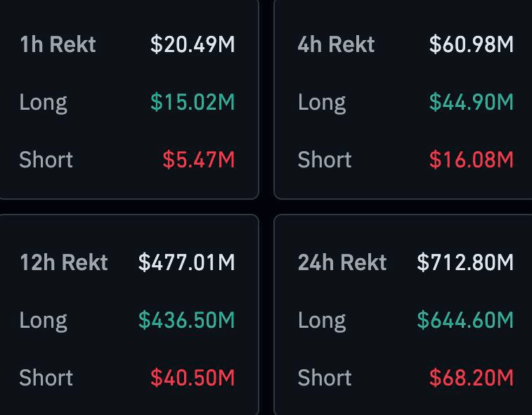Click the Long label in 12h Rekt card
The height and width of the screenshot is (415, 532).
[44, 321]
